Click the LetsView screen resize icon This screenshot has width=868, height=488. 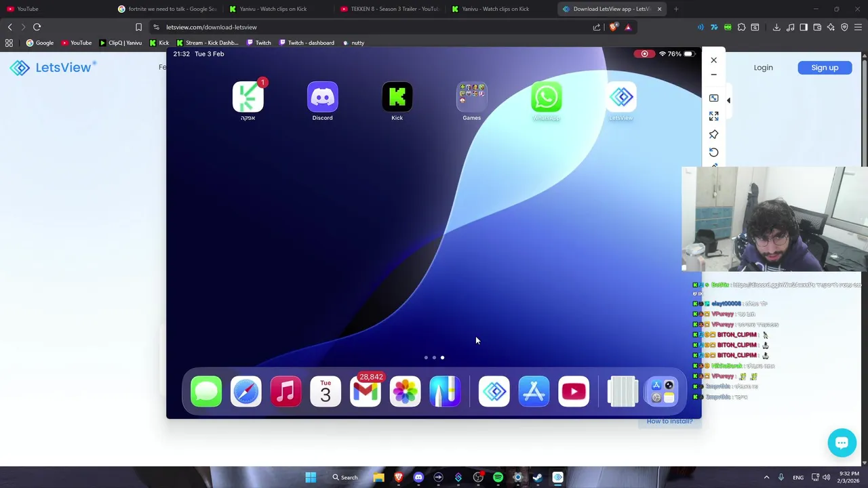(x=713, y=98)
